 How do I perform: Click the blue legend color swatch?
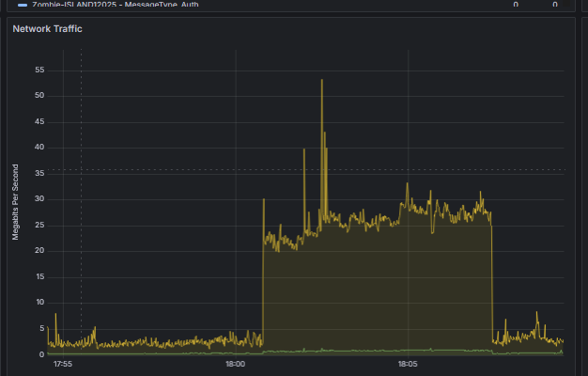(x=23, y=5)
